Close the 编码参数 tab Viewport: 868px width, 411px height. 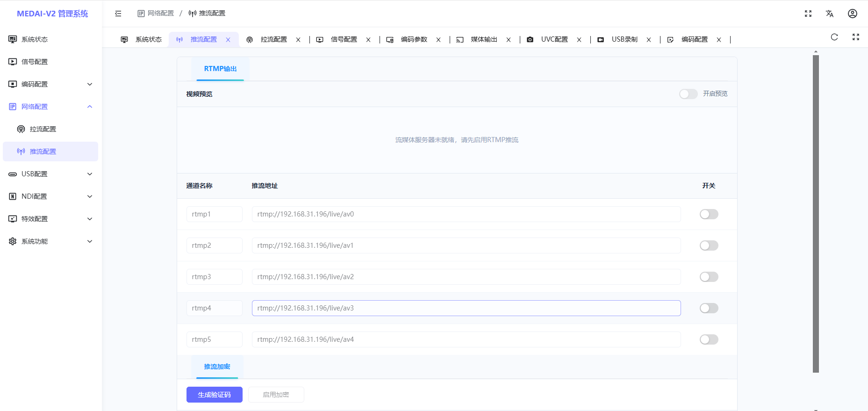point(438,40)
